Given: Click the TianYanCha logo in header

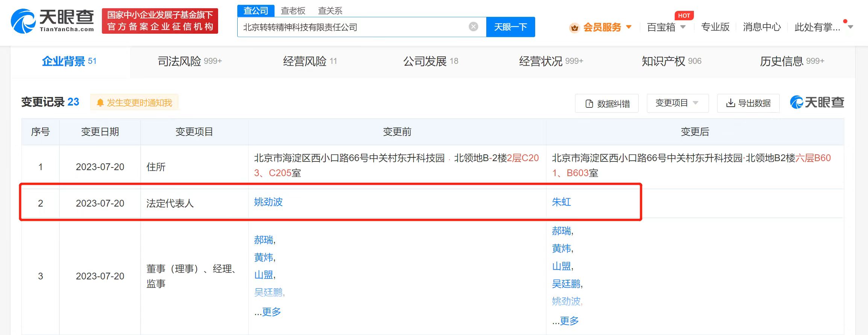Looking at the screenshot, I should pyautogui.click(x=52, y=21).
